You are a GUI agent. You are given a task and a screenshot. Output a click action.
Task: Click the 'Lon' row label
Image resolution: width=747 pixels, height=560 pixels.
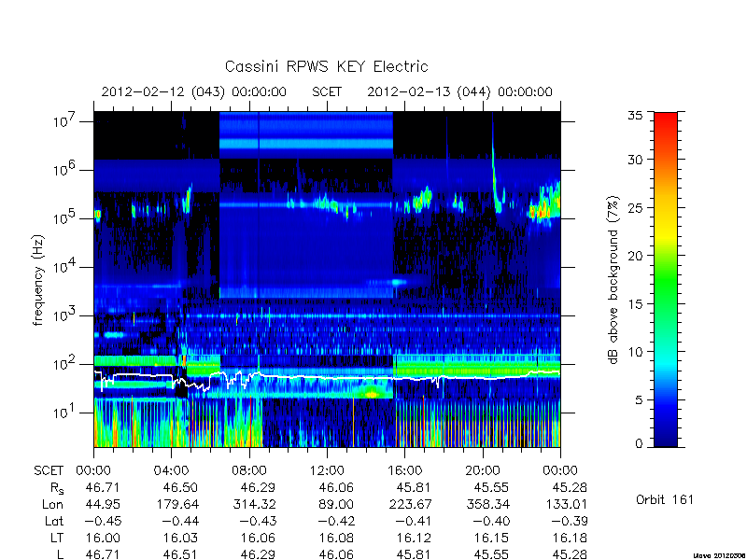coord(52,504)
